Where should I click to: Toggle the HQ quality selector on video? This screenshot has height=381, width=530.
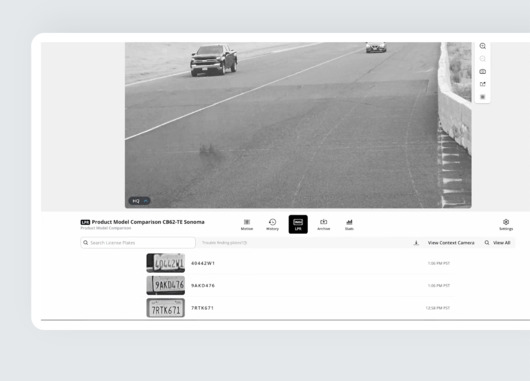coord(140,201)
